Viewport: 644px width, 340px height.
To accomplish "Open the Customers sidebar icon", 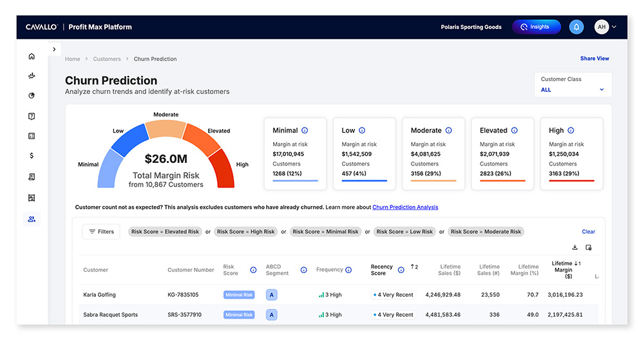I will (32, 219).
